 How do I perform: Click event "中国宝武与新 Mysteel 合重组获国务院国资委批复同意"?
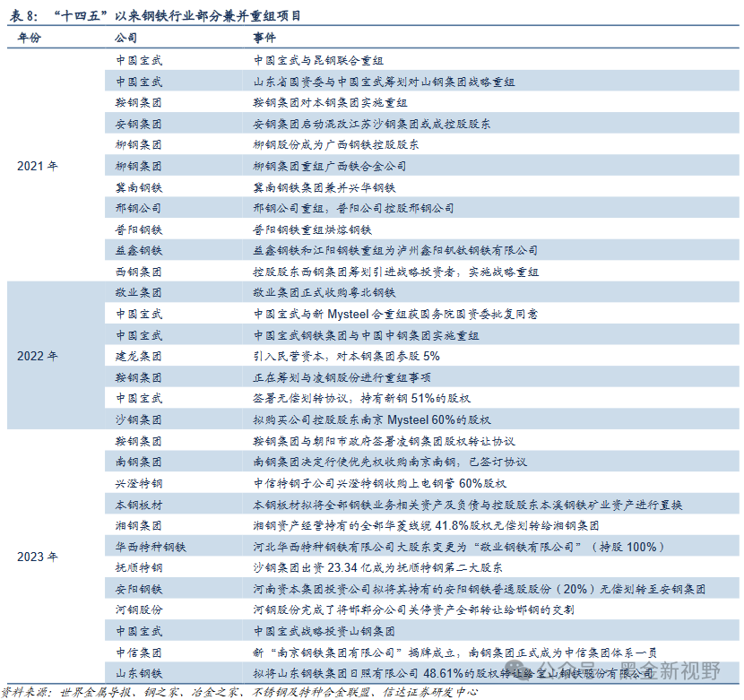click(x=395, y=314)
